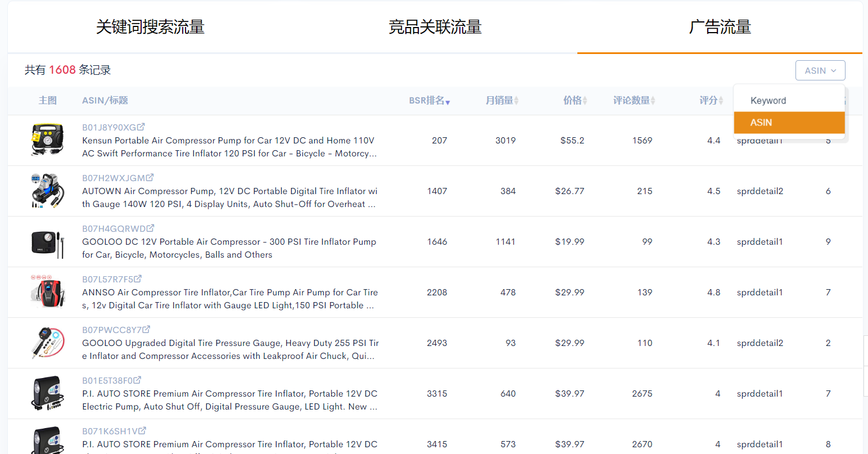Image resolution: width=868 pixels, height=454 pixels.
Task: Sort by BSR排名 column arrow
Action: tap(447, 102)
